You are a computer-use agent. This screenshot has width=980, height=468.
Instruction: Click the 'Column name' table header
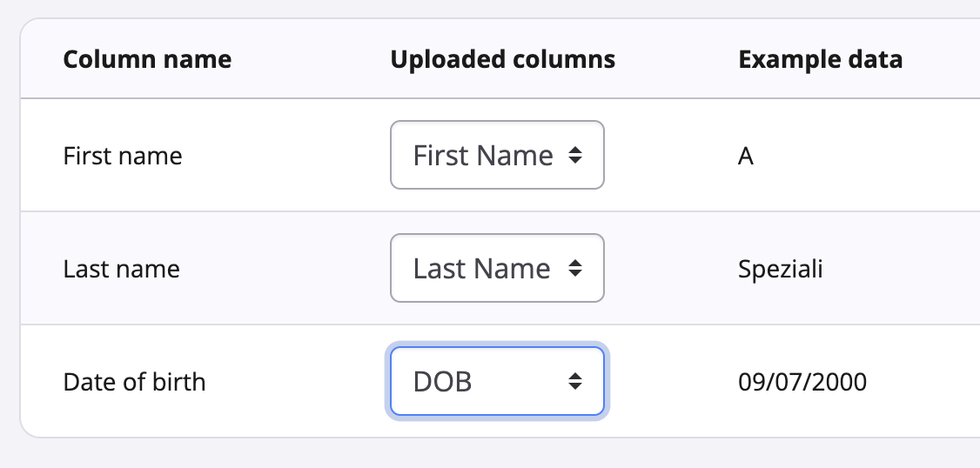tap(147, 60)
